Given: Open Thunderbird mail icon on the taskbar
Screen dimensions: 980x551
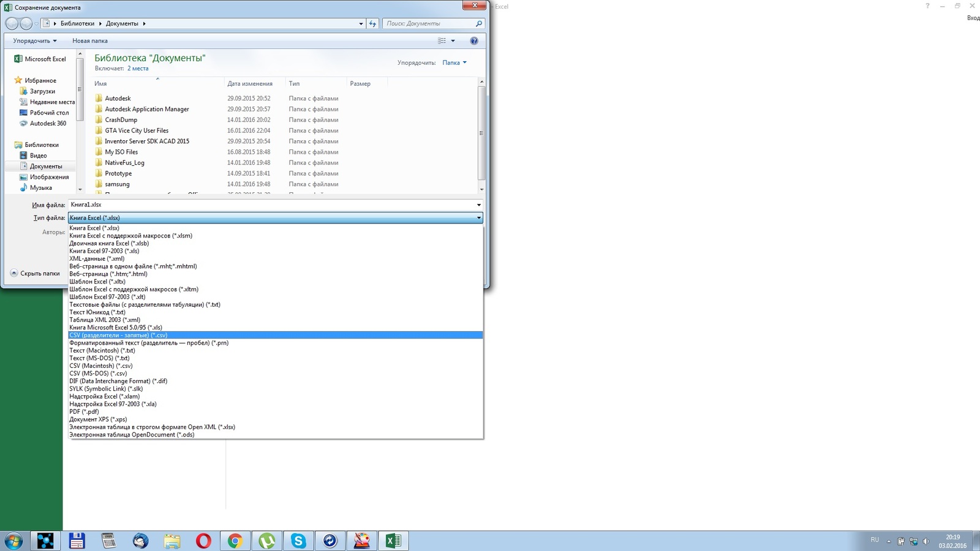Looking at the screenshot, I should pos(140,541).
